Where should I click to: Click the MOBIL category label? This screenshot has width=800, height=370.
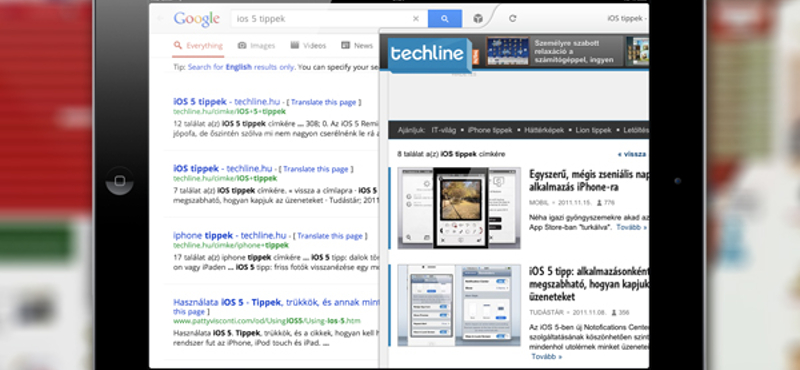[539, 203]
